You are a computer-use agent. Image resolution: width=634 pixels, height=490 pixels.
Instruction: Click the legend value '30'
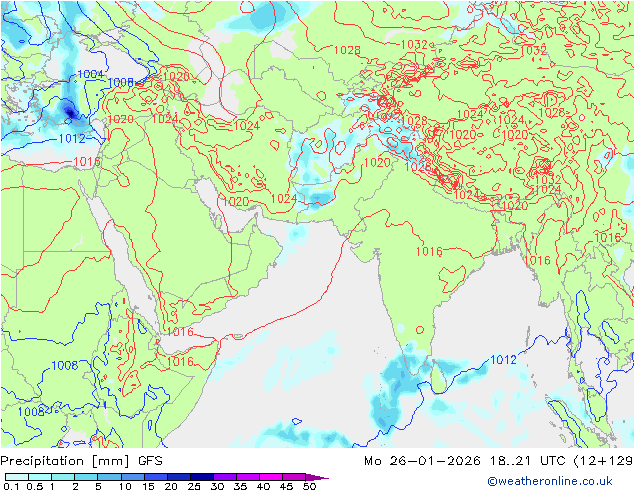click(x=217, y=486)
